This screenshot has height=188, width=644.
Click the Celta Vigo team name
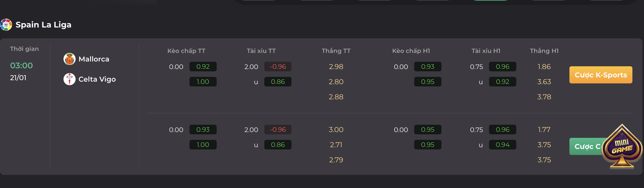pos(97,79)
